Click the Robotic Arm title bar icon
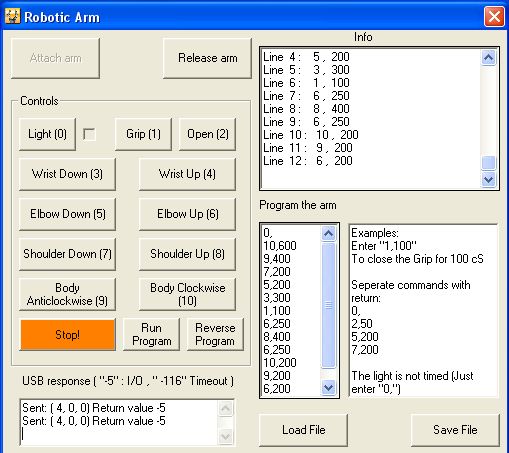The width and height of the screenshot is (509, 453). click(13, 16)
